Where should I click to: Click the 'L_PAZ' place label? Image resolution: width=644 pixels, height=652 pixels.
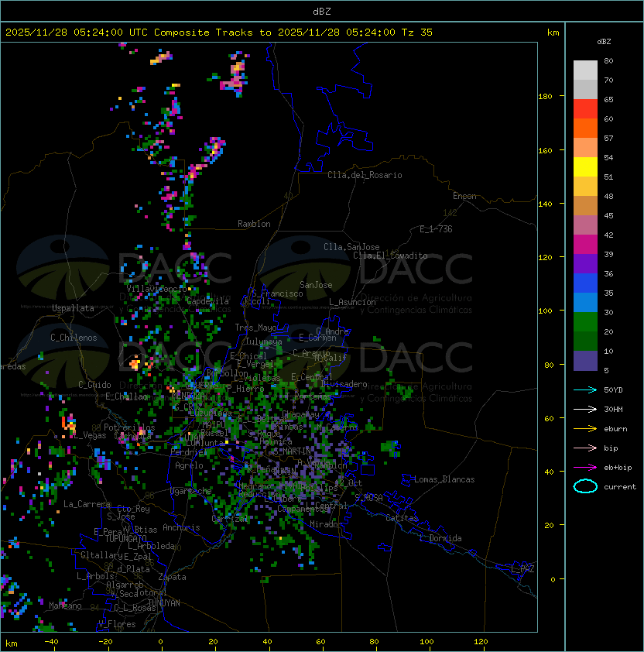(522, 569)
